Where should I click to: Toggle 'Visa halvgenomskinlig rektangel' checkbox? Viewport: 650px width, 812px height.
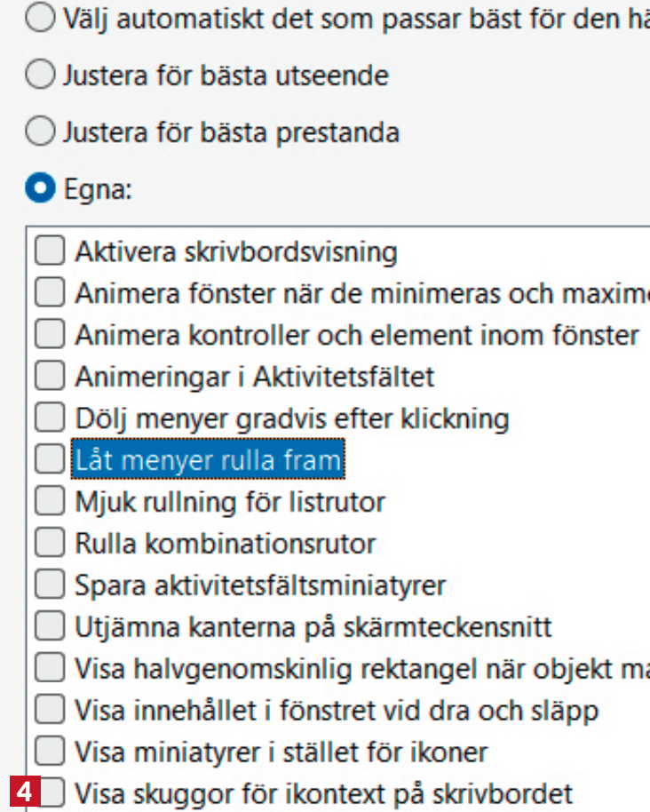(x=50, y=668)
